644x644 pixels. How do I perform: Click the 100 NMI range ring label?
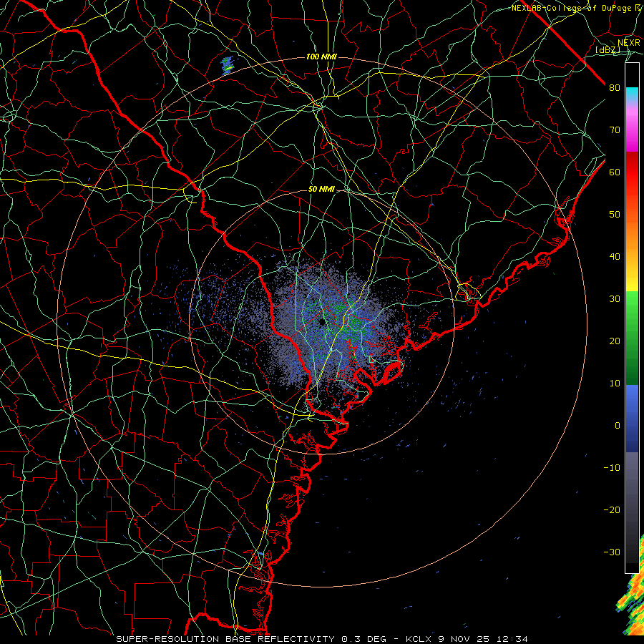(x=321, y=57)
